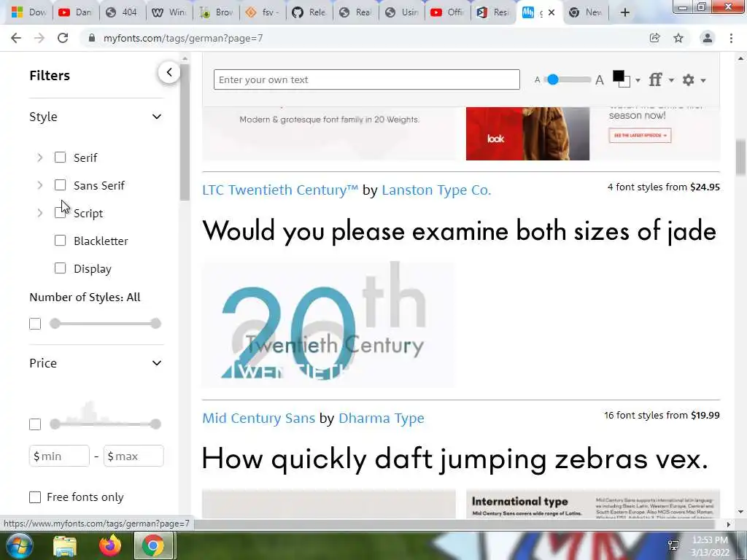This screenshot has width=747, height=560.
Task: Switch to the 404 tab
Action: click(x=122, y=12)
